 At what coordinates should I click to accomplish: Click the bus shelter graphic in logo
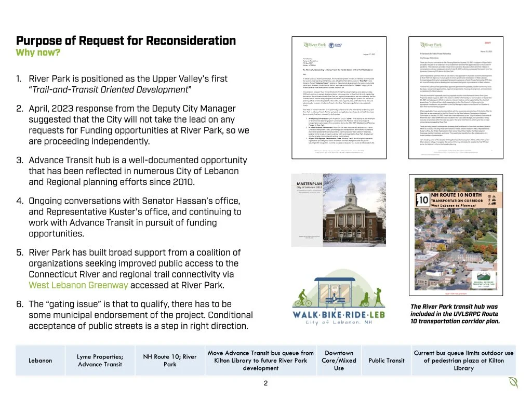point(335,292)
